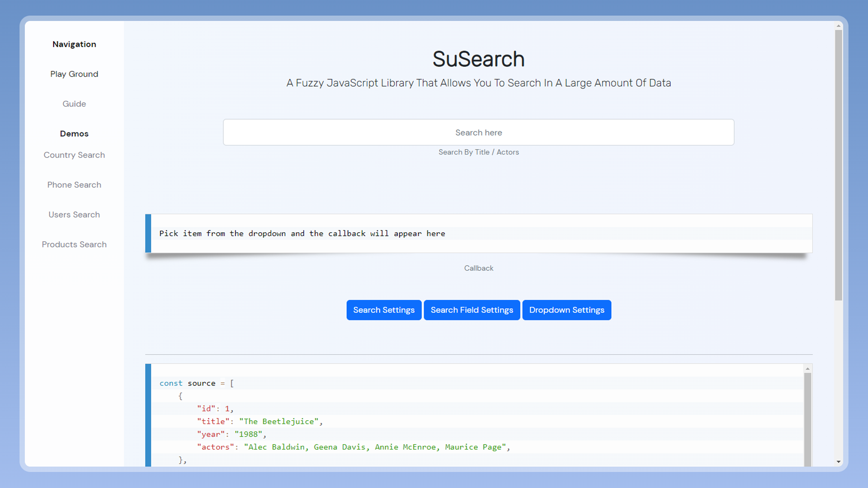Click the "id": 1 line in code
Viewport: 868px width, 488px height.
pos(215,408)
